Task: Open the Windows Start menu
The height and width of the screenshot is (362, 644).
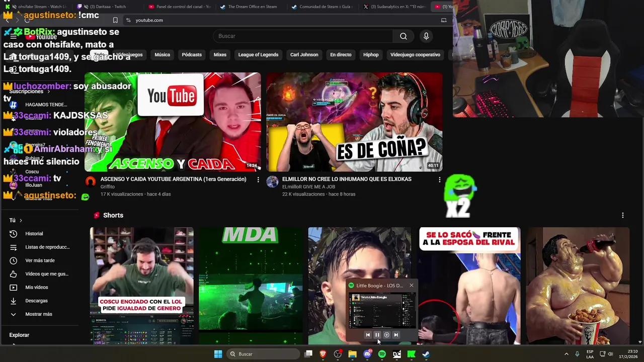Action: 218,354
